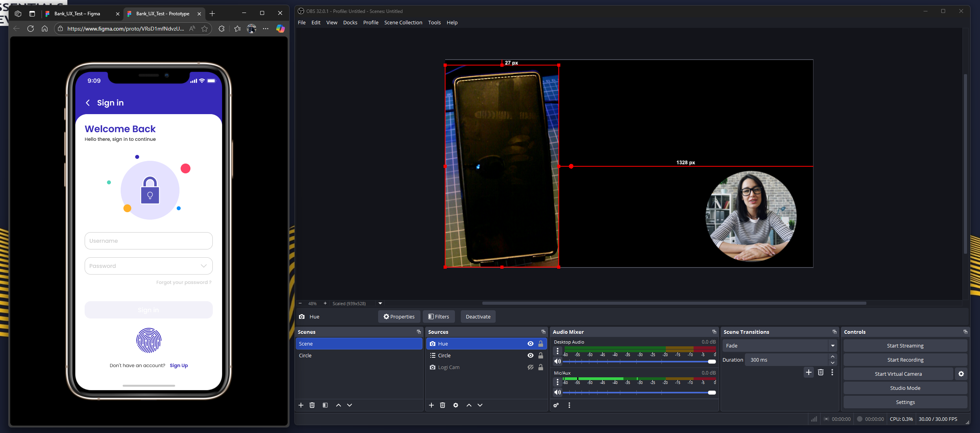
Task: Add a scene transition with plus icon
Action: (x=809, y=372)
